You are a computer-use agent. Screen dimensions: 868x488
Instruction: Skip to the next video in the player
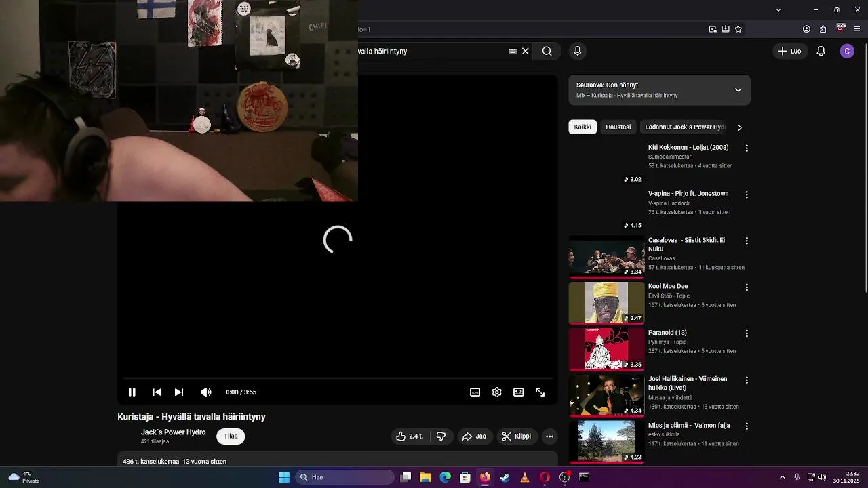click(179, 392)
